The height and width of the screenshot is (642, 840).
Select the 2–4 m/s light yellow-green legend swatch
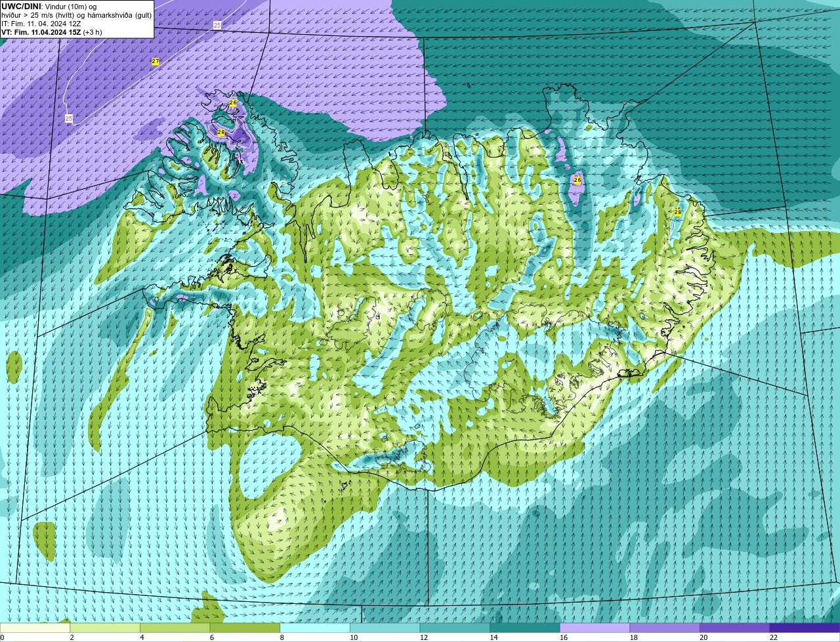105,628
